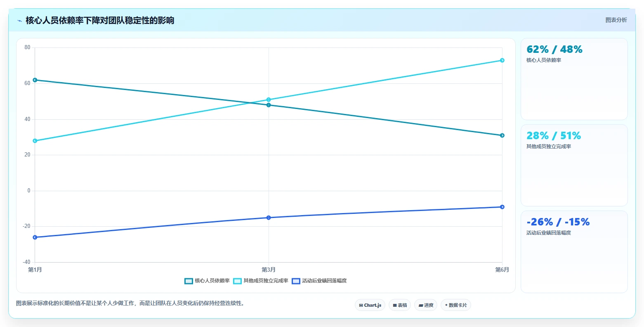Viewport: 644px width, 327px height.
Task: Open the 表格 pill button
Action: (400, 305)
